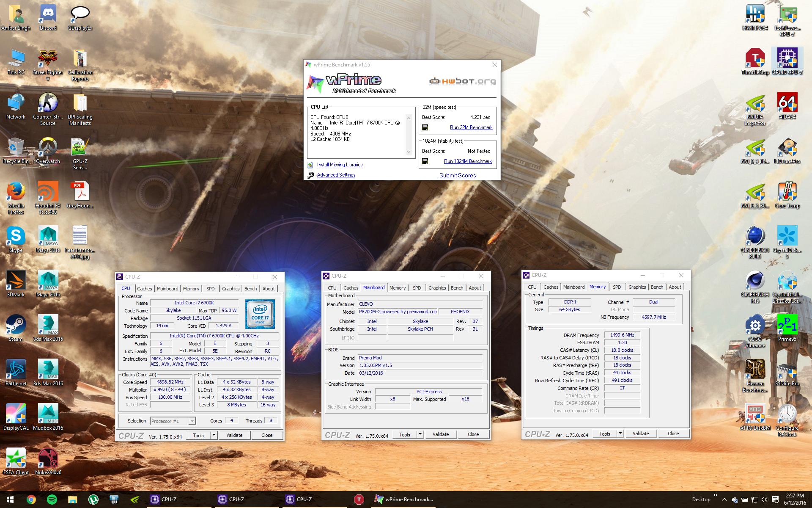
Task: Open the CINEBENCH R15 desktop shortcut
Action: (755, 287)
